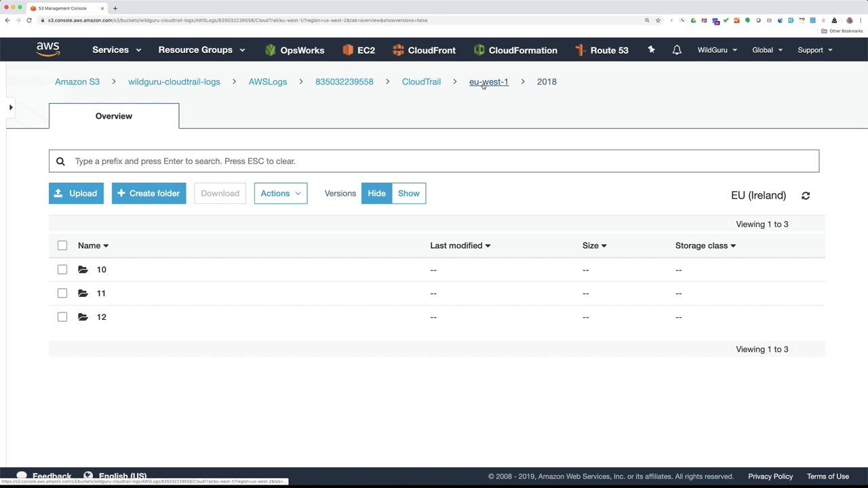Open folder 12
868x488 pixels.
point(102,317)
